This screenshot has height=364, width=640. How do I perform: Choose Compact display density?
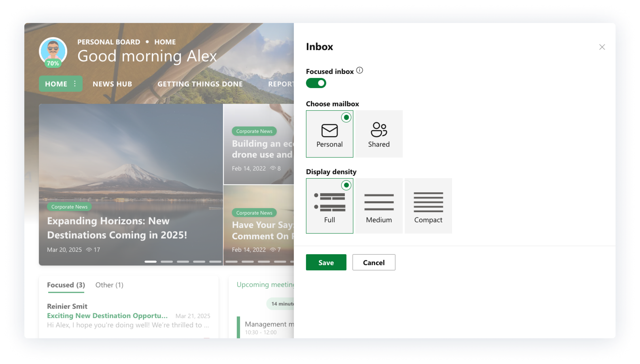point(428,206)
